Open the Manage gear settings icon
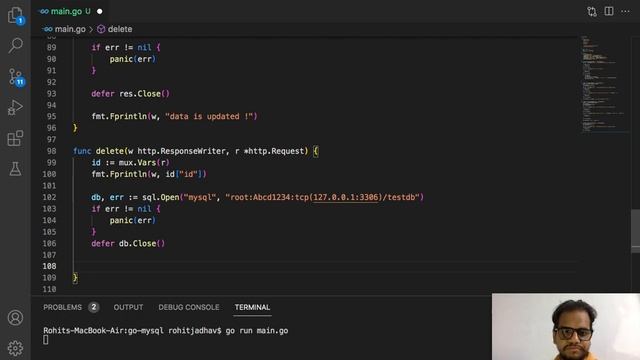 point(15,348)
